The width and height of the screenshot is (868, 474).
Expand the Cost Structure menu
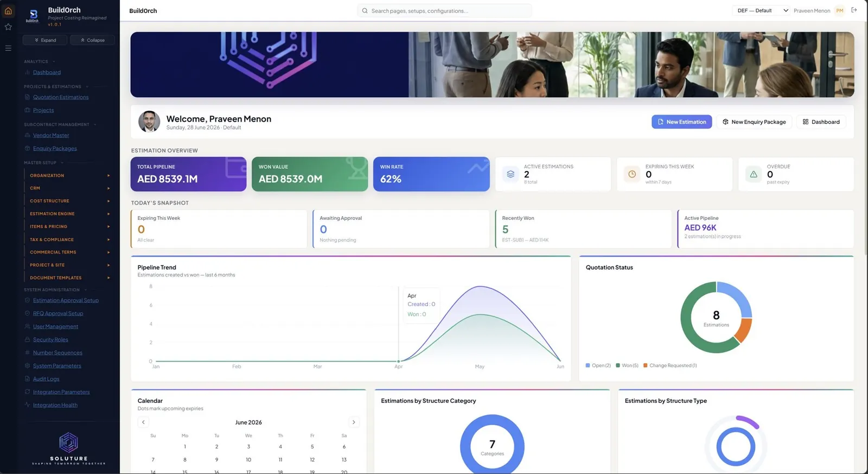click(69, 201)
